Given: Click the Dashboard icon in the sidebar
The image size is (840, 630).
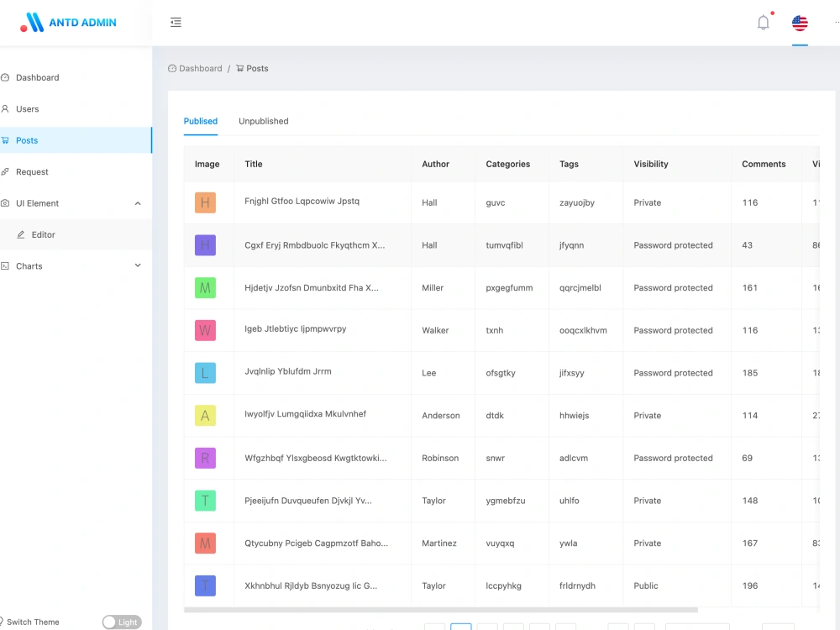Looking at the screenshot, I should click(x=5, y=77).
